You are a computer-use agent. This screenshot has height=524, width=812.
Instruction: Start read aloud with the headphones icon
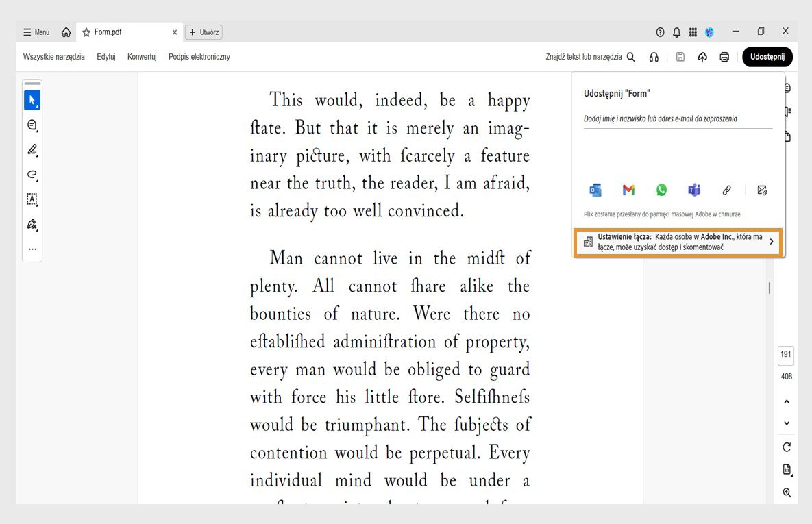(654, 57)
